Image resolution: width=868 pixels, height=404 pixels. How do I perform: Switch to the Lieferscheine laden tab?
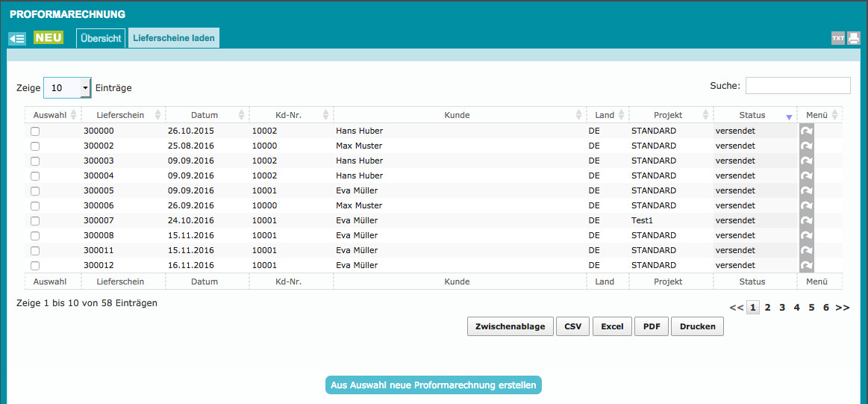click(x=174, y=38)
